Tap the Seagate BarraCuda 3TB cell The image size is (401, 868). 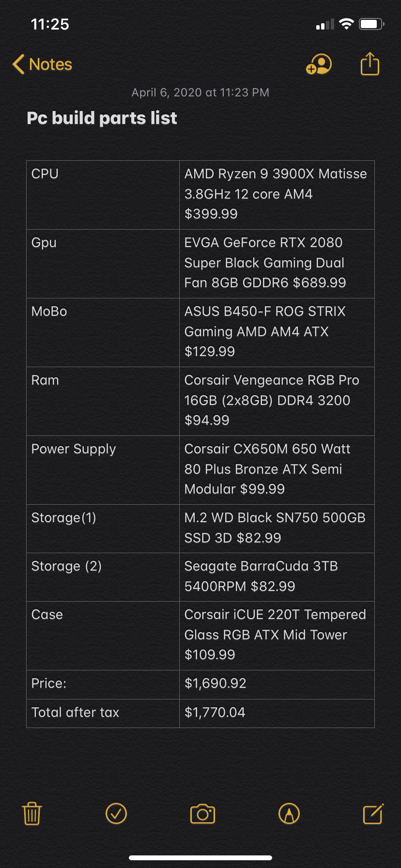(x=277, y=577)
